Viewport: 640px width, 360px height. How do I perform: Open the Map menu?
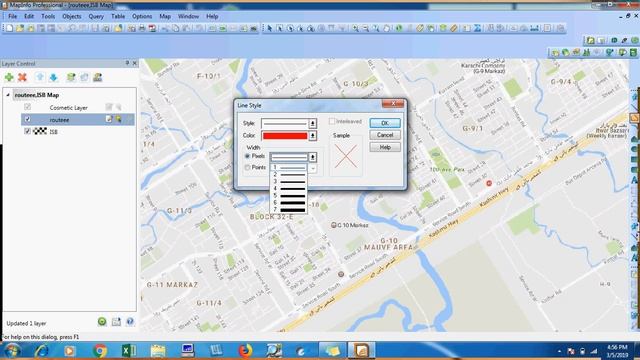click(x=165, y=16)
